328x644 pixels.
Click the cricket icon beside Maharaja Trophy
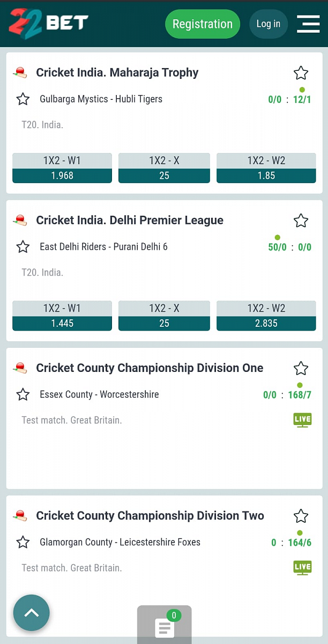pos(20,72)
